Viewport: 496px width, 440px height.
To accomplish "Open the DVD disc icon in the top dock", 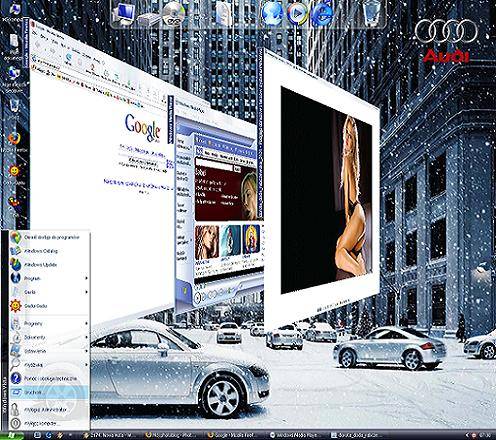I will (x=174, y=14).
